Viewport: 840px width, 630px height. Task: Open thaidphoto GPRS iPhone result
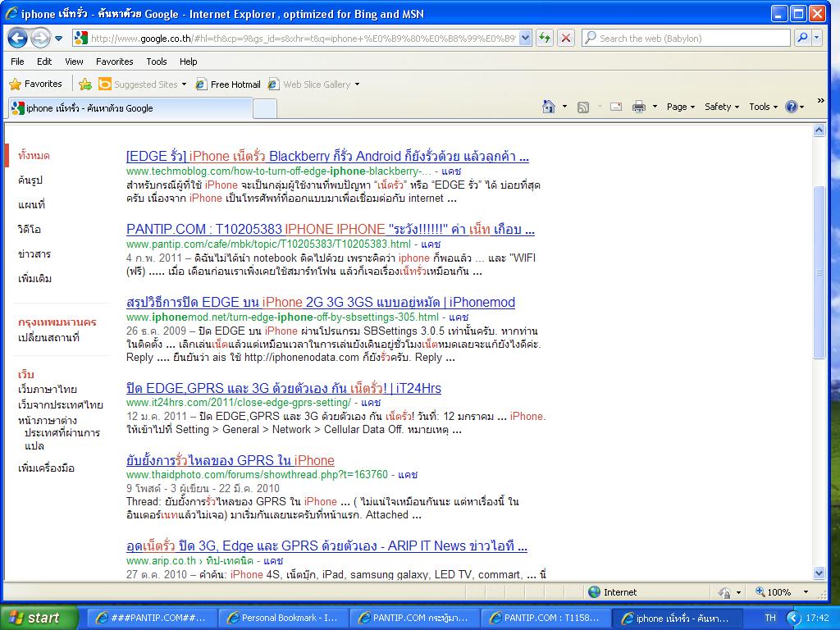[231, 461]
